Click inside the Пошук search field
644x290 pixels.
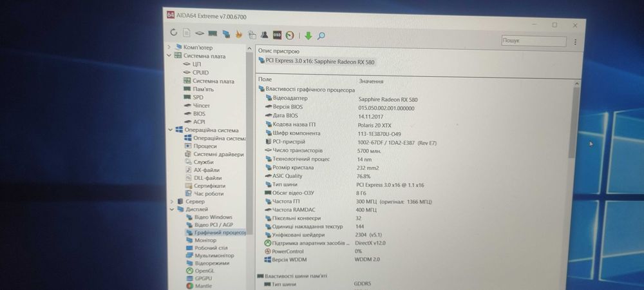click(x=533, y=41)
